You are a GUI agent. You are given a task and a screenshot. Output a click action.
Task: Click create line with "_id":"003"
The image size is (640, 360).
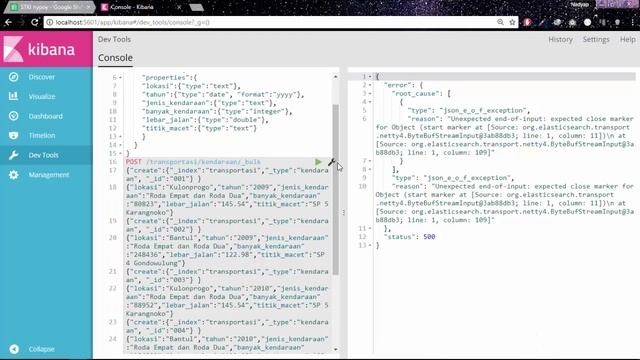coord(227,276)
